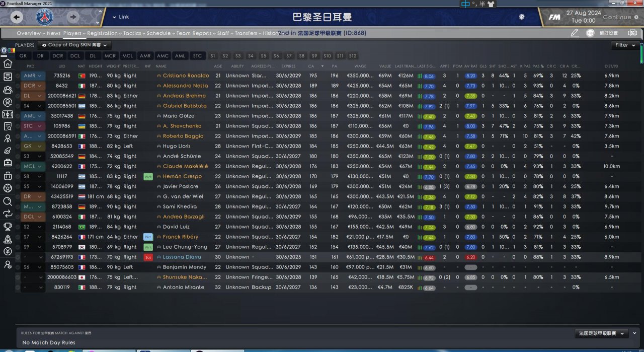Click the 8.20 average rating for Ronaldo
Screen dimensions: 644x352
pyautogui.click(x=470, y=76)
